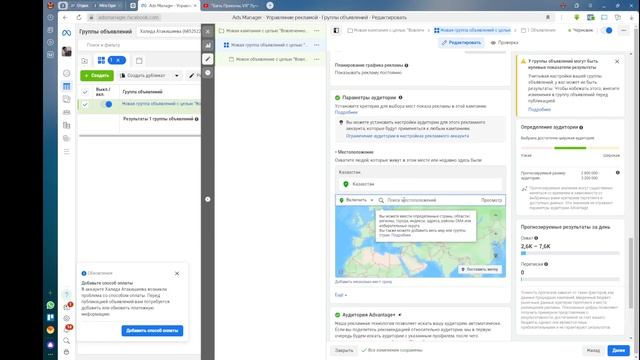Open the account overview gauge icon
Screen dimensions: 640x360
[x=67, y=73]
